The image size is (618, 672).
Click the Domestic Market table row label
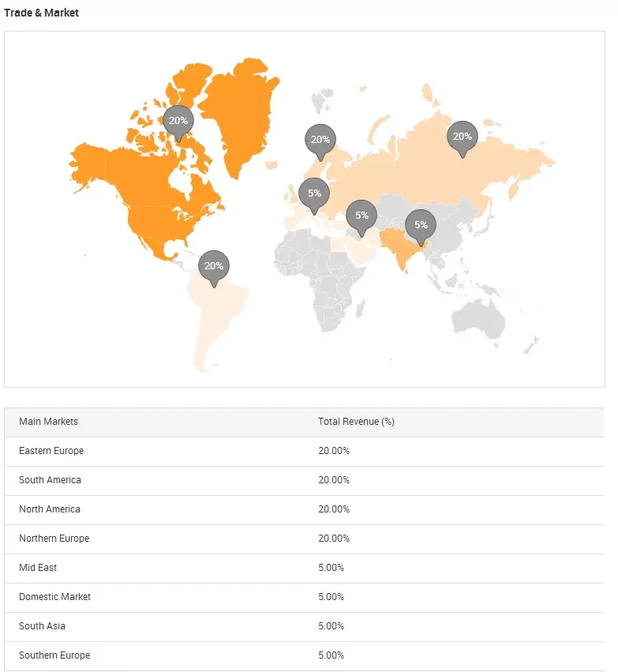pyautogui.click(x=54, y=597)
